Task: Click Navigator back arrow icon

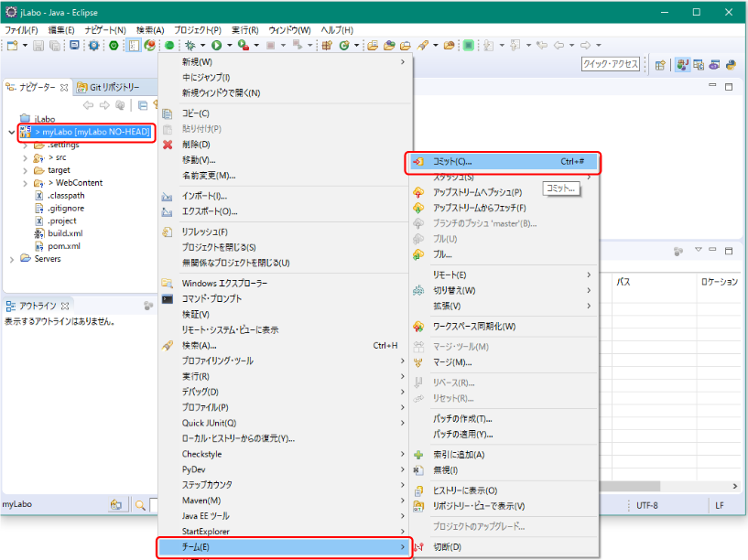Action: click(x=88, y=105)
